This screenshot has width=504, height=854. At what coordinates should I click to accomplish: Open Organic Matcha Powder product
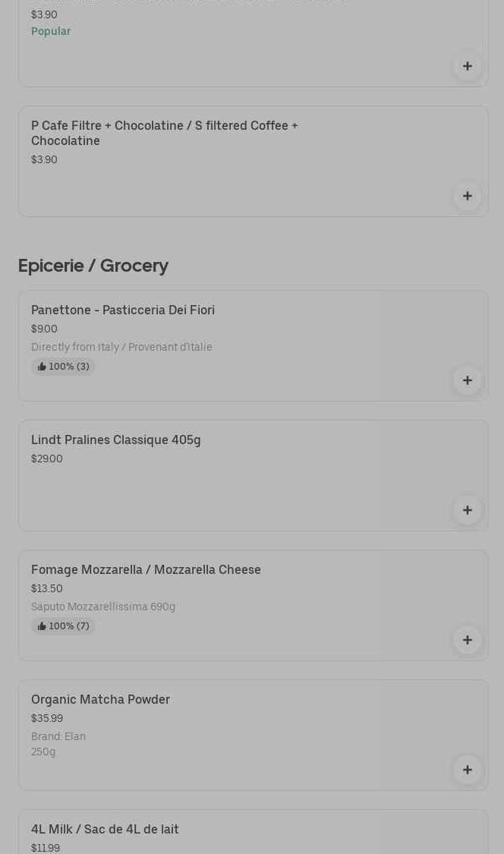[x=100, y=699]
